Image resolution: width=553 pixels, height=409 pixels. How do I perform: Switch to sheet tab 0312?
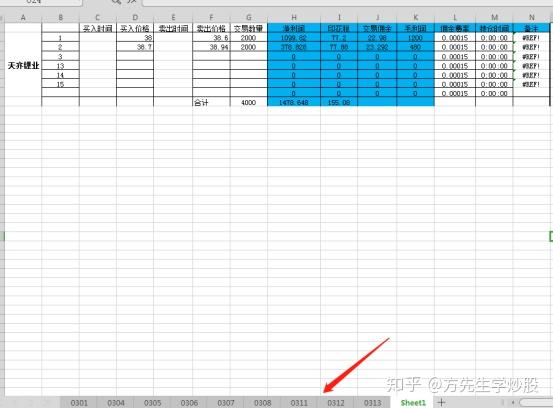pos(335,403)
